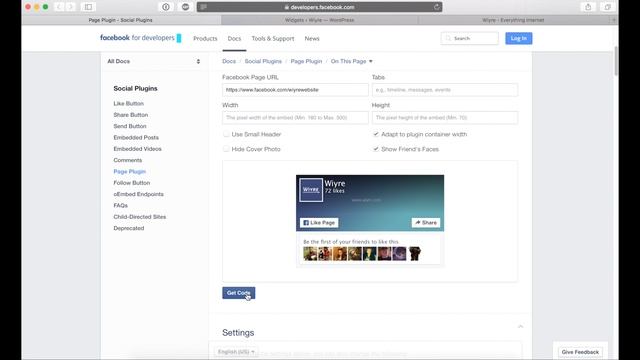Open Tools & Support menu
Screen dimensions: 640x360
273,38
